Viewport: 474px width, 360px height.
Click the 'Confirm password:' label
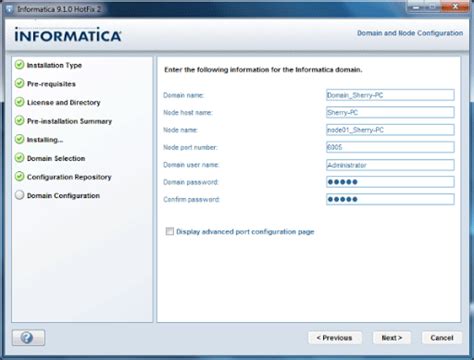point(191,199)
